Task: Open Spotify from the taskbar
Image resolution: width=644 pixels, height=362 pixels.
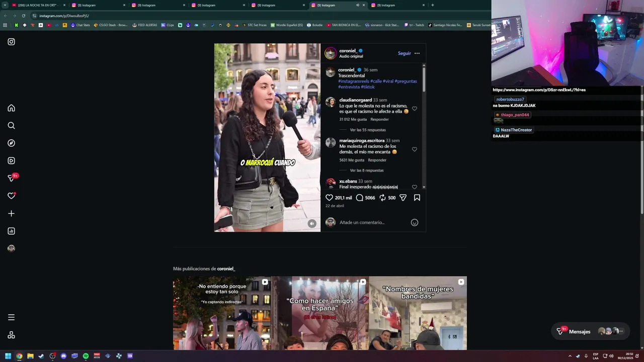Action: point(86,356)
